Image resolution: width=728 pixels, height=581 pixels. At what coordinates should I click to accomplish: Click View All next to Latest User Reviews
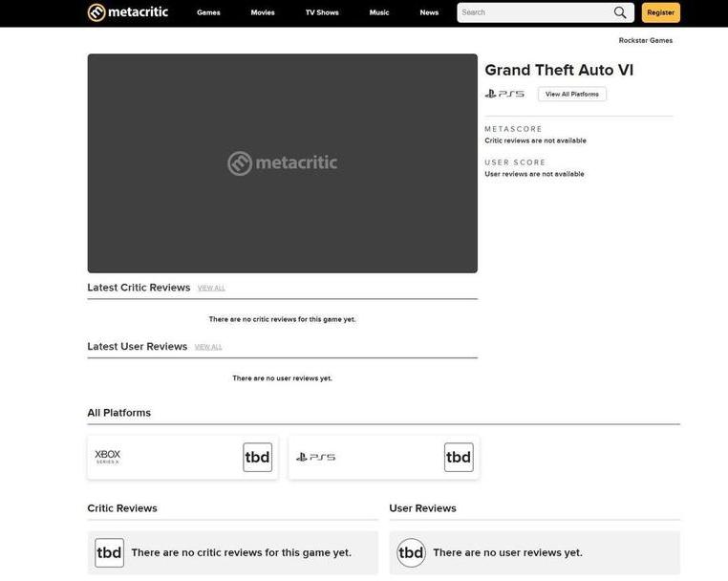[x=208, y=347]
